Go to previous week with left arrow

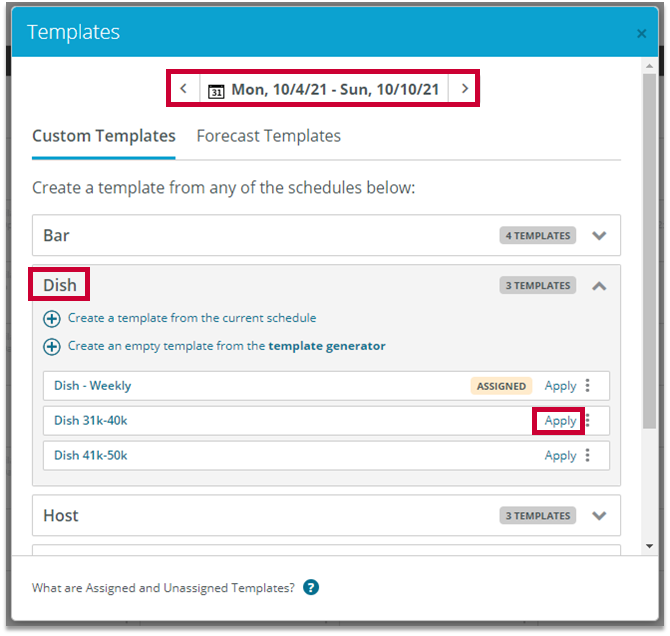coord(183,89)
